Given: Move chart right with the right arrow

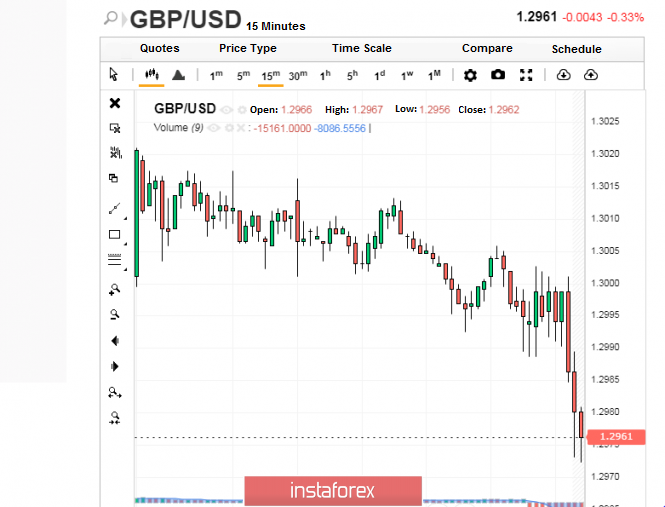Looking at the screenshot, I should point(115,366).
